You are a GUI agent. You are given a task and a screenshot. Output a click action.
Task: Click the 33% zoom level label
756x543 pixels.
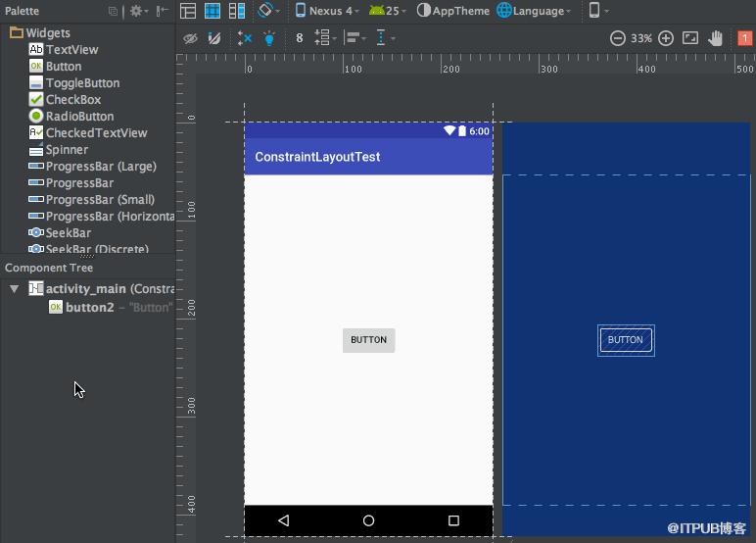click(x=641, y=38)
